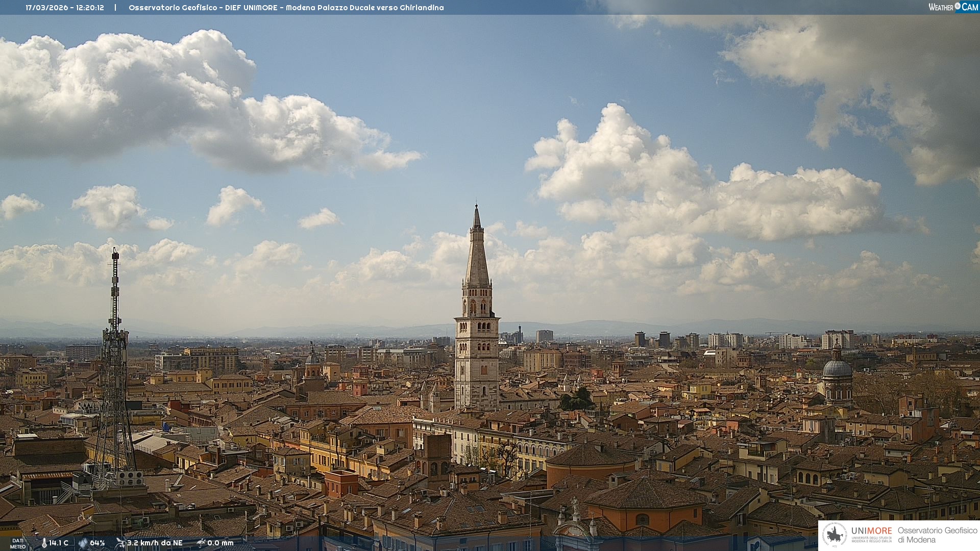Click the UNIMORE wordmark text

point(871,531)
